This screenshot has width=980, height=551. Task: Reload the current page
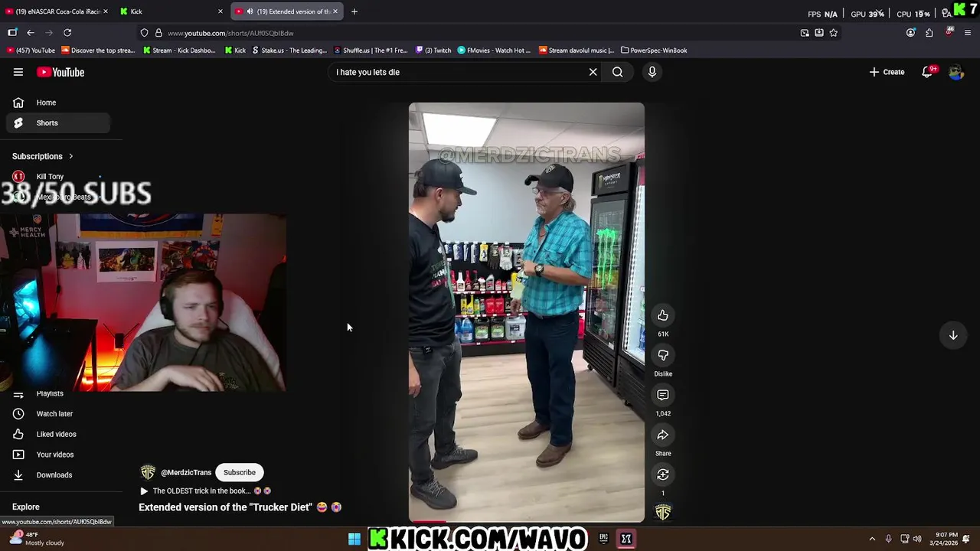67,33
